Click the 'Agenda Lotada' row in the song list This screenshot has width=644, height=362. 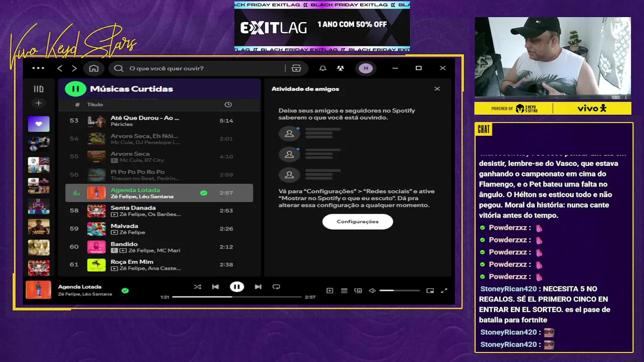click(159, 193)
